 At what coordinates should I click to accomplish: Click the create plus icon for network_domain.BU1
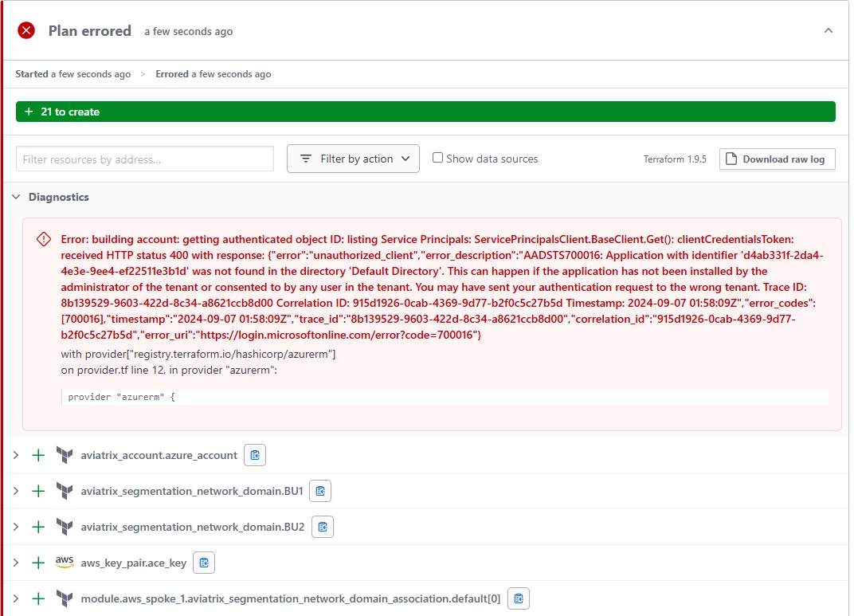(38, 491)
